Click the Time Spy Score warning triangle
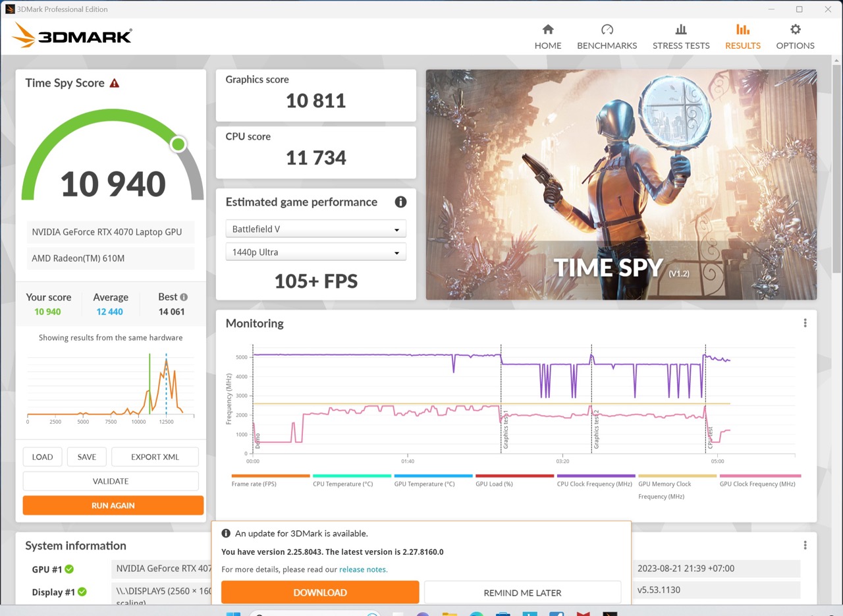Image resolution: width=843 pixels, height=616 pixels. click(115, 83)
